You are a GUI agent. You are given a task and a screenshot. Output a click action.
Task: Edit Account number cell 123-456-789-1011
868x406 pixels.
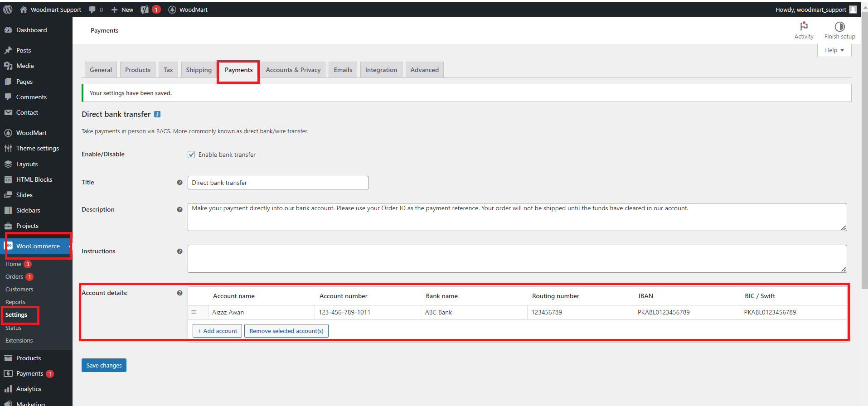point(368,312)
